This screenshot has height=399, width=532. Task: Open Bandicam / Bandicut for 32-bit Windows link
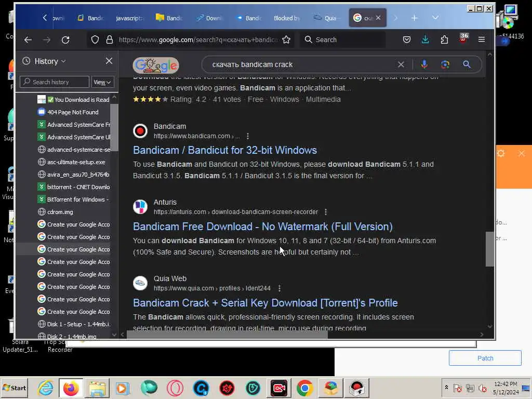tap(225, 150)
